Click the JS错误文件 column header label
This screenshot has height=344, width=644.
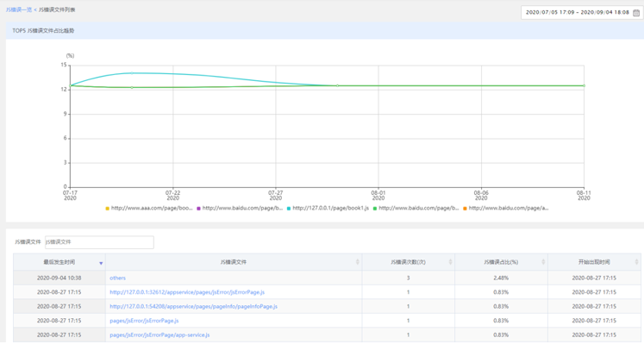point(234,262)
